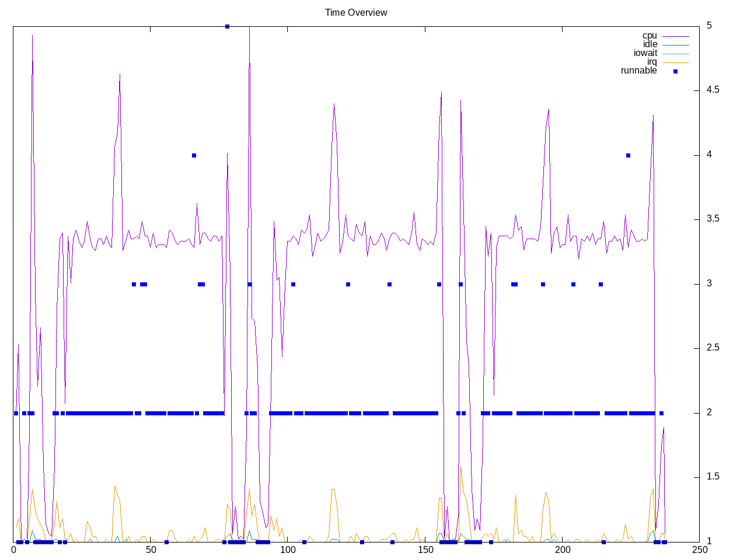The width and height of the screenshot is (747, 560).
Task: Click the leftmost runnable point at value 4
Action: pyautogui.click(x=194, y=155)
